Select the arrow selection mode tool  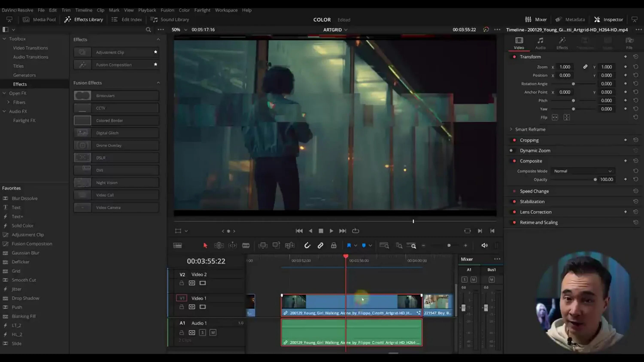point(205,245)
